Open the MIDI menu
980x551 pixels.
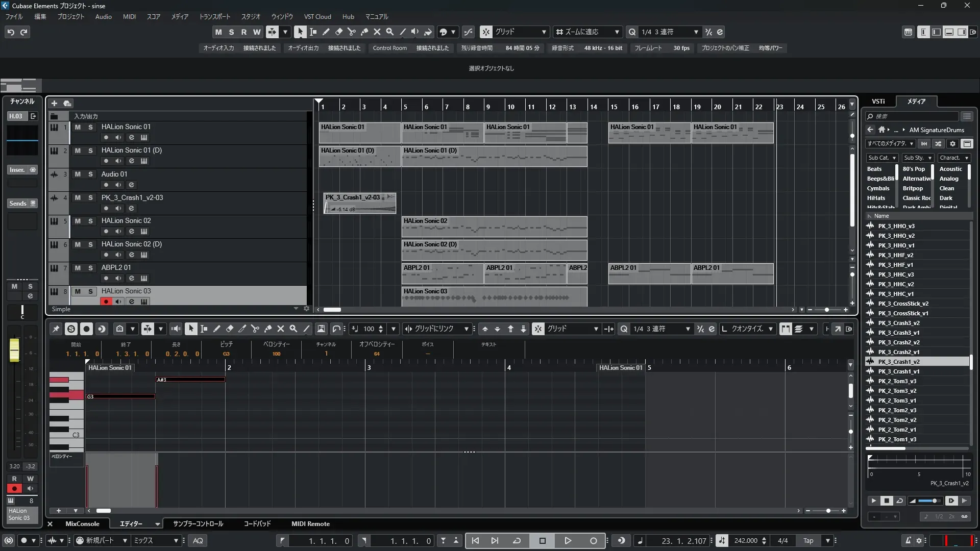coord(129,16)
